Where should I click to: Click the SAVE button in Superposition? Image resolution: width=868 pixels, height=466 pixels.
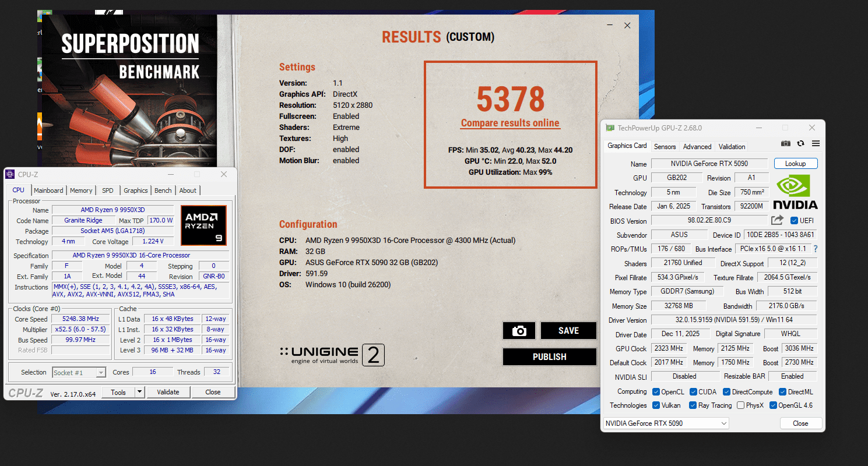[568, 331]
